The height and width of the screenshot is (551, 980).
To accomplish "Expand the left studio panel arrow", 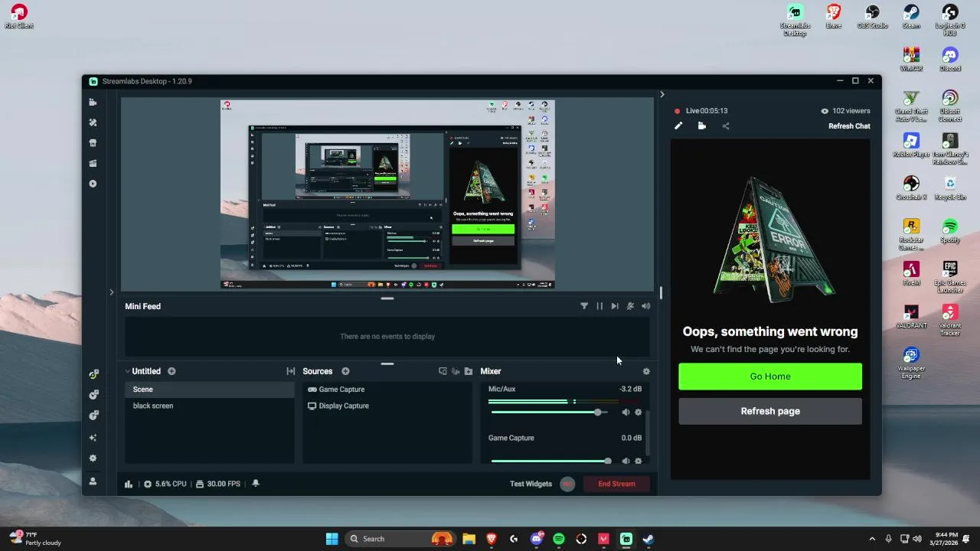I will [x=111, y=292].
